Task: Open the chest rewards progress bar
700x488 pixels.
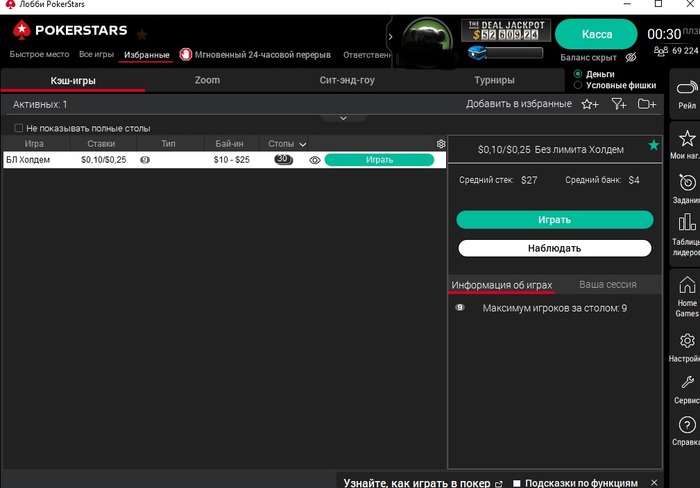Action: 506,53
